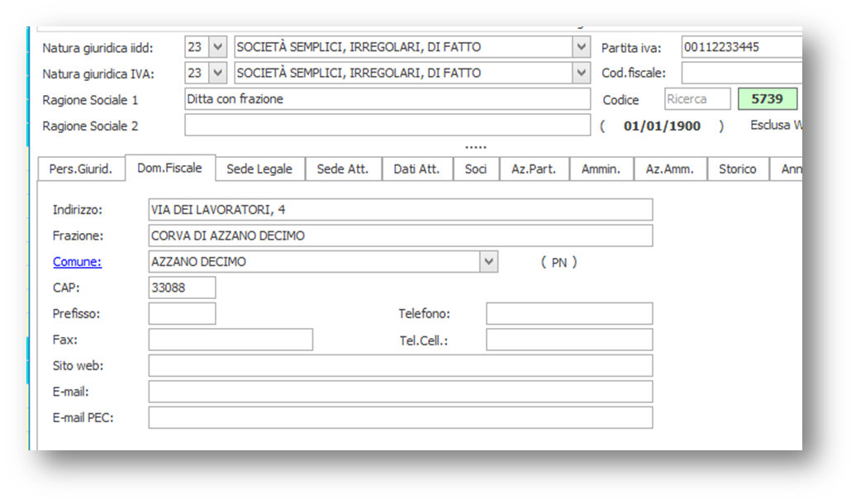Click the Ragione Sociale 1 field
Image resolution: width=856 pixels, height=504 pixels.
[387, 99]
